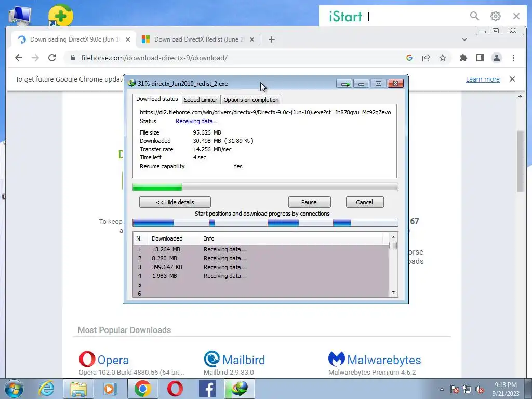Open the Malwarebytes download link
Image resolution: width=532 pixels, height=399 pixels.
[384, 360]
